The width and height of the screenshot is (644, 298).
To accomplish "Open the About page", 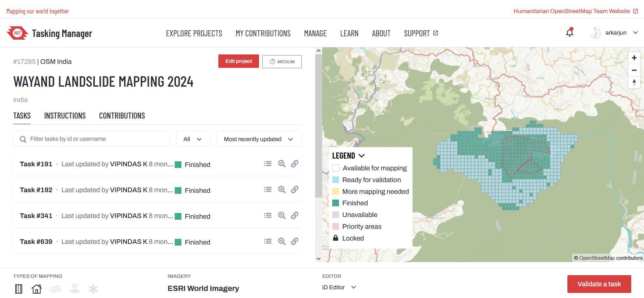I will click(x=381, y=33).
